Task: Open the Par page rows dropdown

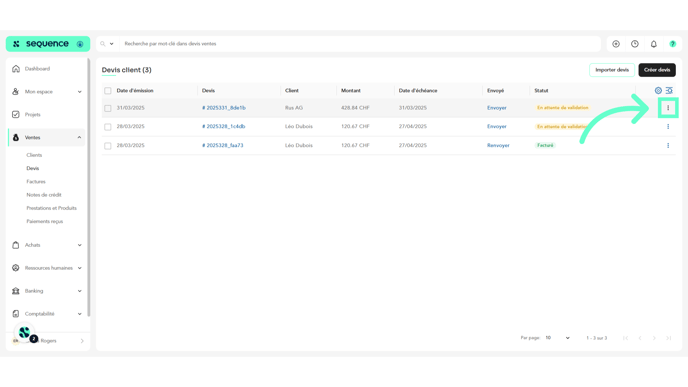Action: tap(557, 338)
